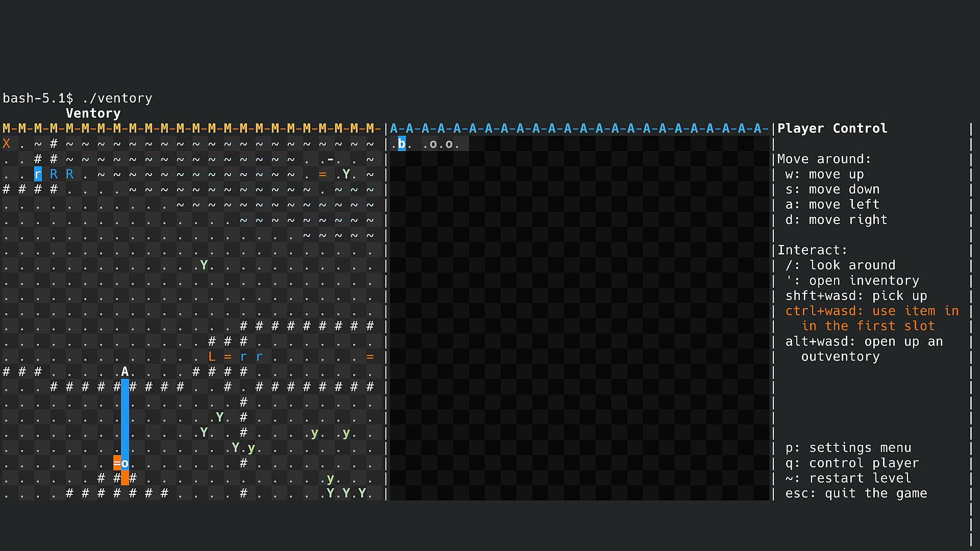Click the 'p: settings menu' line
The width and height of the screenshot is (980, 551).
click(848, 448)
